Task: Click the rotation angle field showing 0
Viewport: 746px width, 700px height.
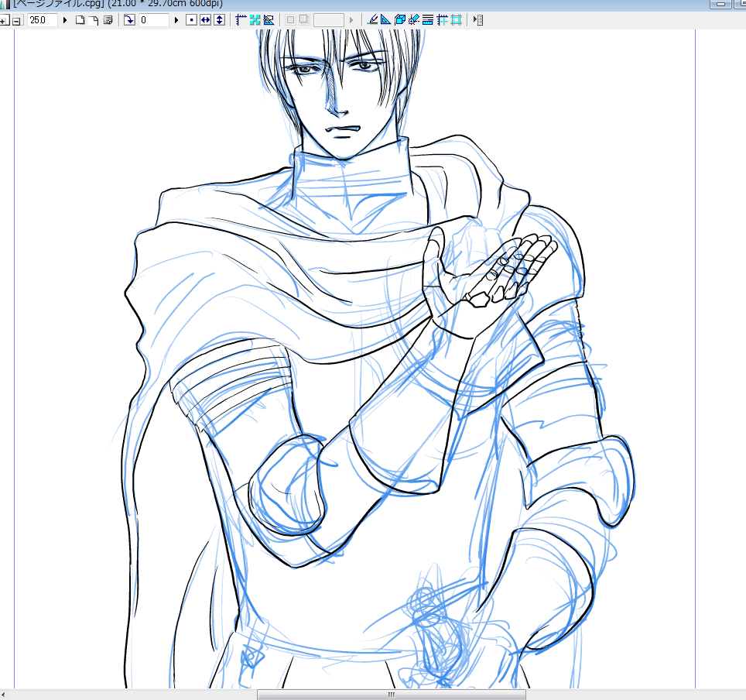Action: click(153, 20)
